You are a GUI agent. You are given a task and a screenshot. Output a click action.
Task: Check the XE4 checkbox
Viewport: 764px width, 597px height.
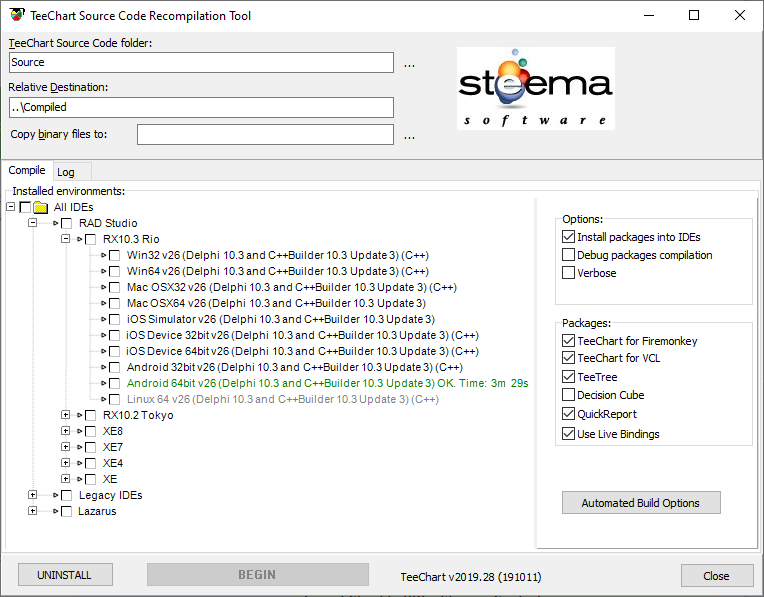click(91, 463)
